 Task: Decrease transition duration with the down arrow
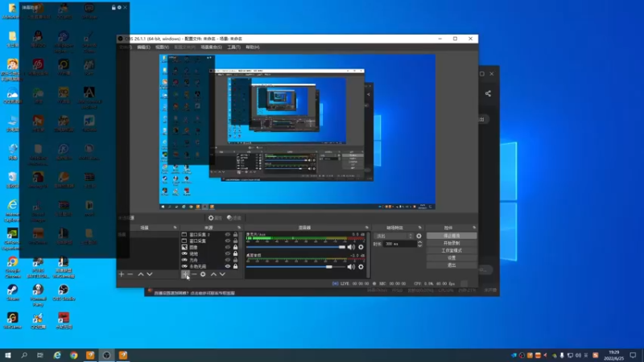coord(419,245)
